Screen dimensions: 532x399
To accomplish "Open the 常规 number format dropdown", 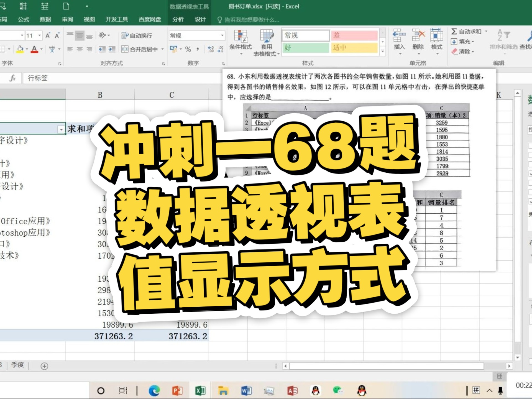I will (222, 35).
